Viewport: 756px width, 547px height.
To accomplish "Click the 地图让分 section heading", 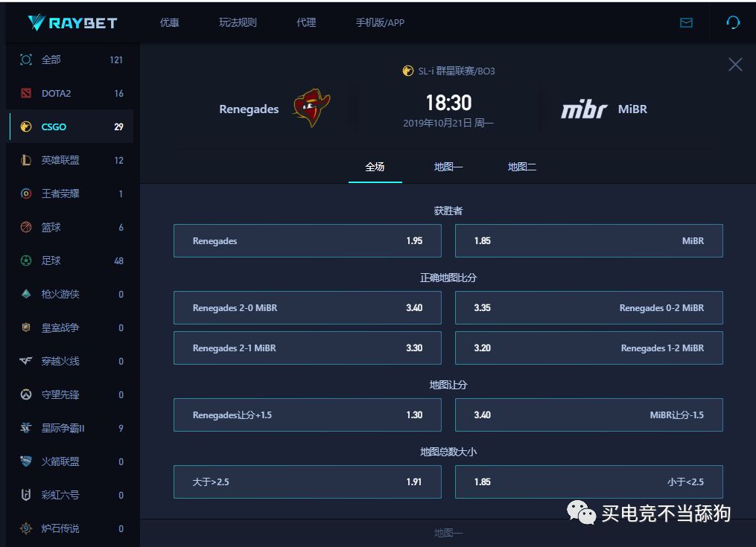I will click(x=448, y=385).
